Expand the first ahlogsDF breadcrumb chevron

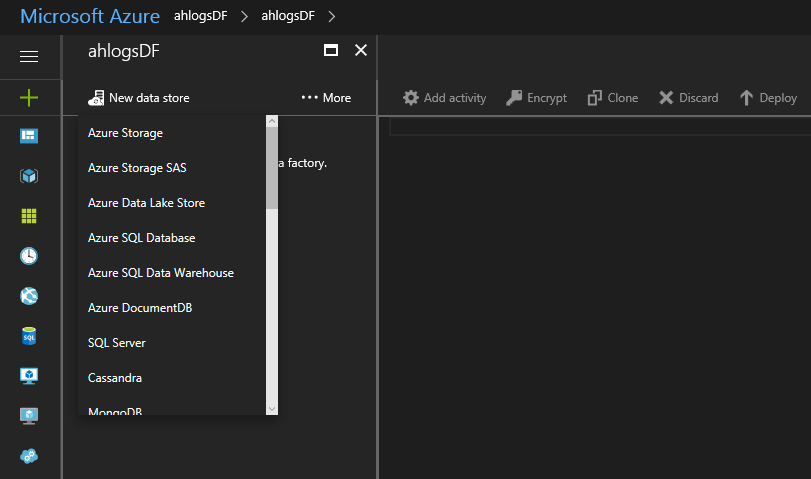(x=244, y=17)
